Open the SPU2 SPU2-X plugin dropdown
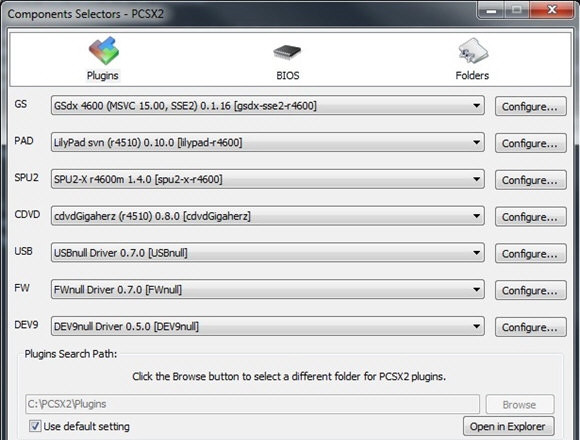The image size is (580, 440). [x=267, y=179]
